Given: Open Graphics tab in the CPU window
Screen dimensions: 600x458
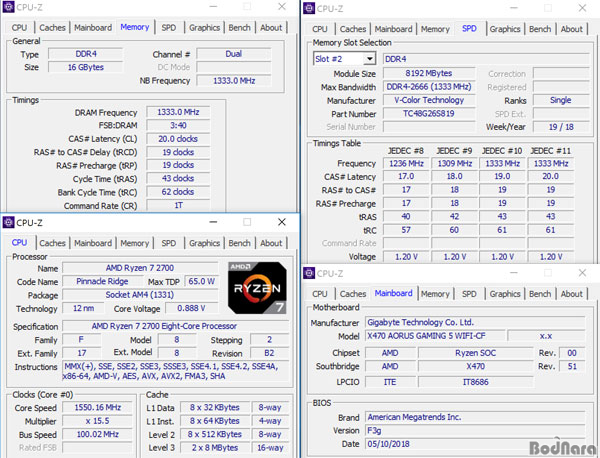Looking at the screenshot, I should [x=204, y=243].
